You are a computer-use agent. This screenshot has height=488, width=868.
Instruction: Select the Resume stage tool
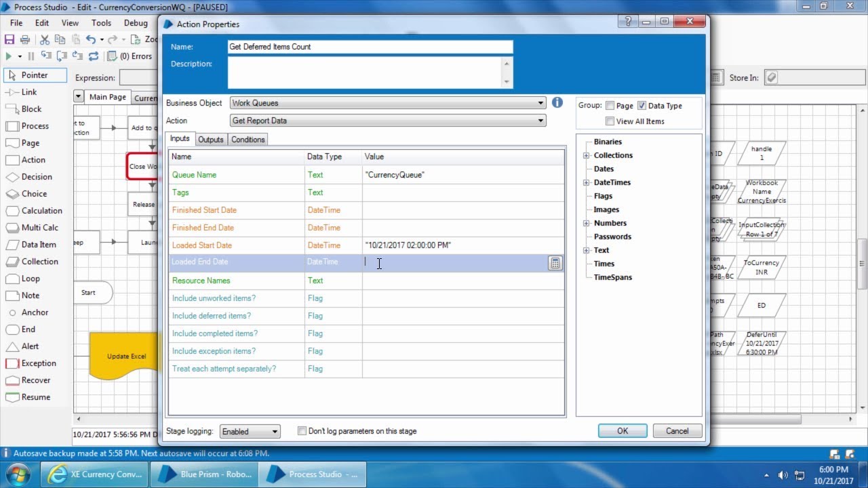28,397
